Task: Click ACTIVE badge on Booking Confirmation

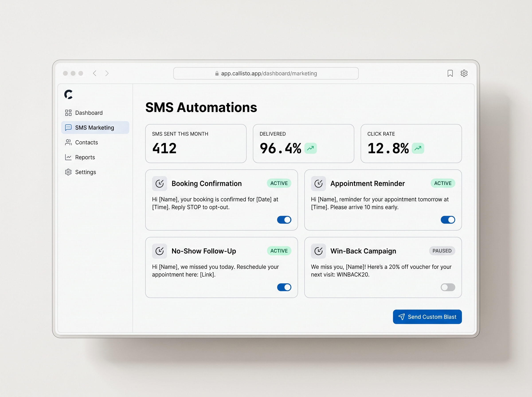Action: [279, 183]
